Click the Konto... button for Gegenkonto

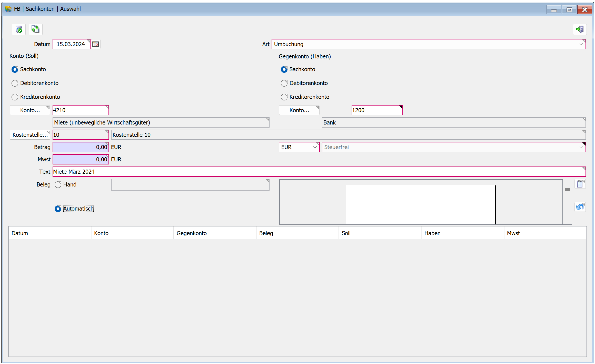point(299,110)
